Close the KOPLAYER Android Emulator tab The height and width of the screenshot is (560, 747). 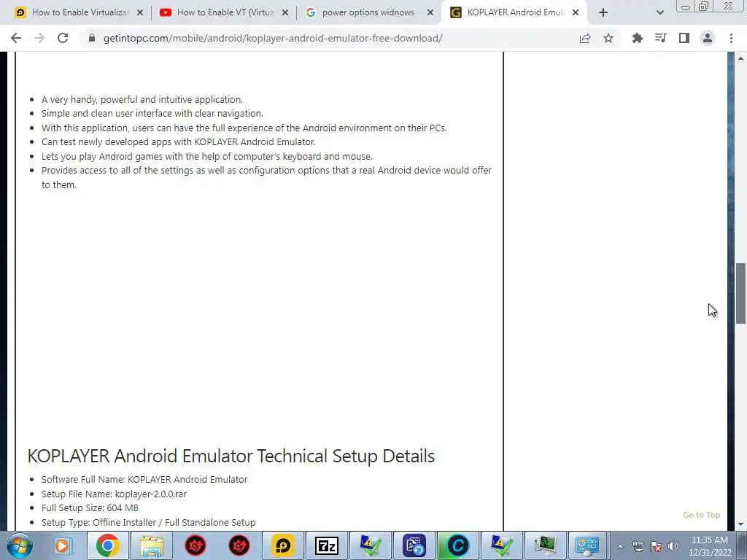click(576, 12)
